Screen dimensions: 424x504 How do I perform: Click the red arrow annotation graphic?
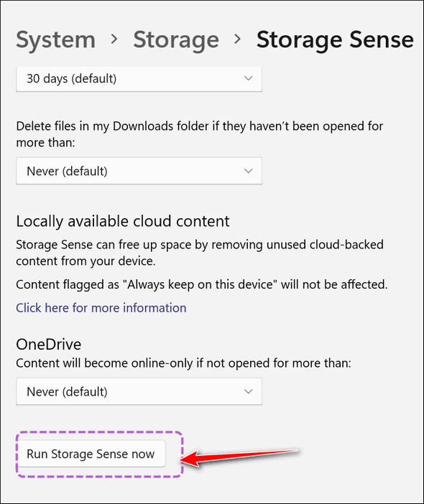coord(241,458)
